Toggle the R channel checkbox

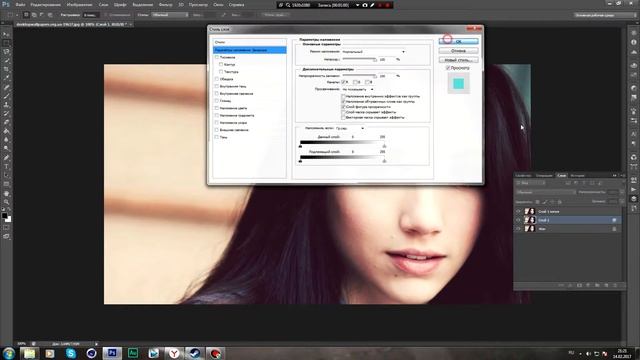click(344, 82)
